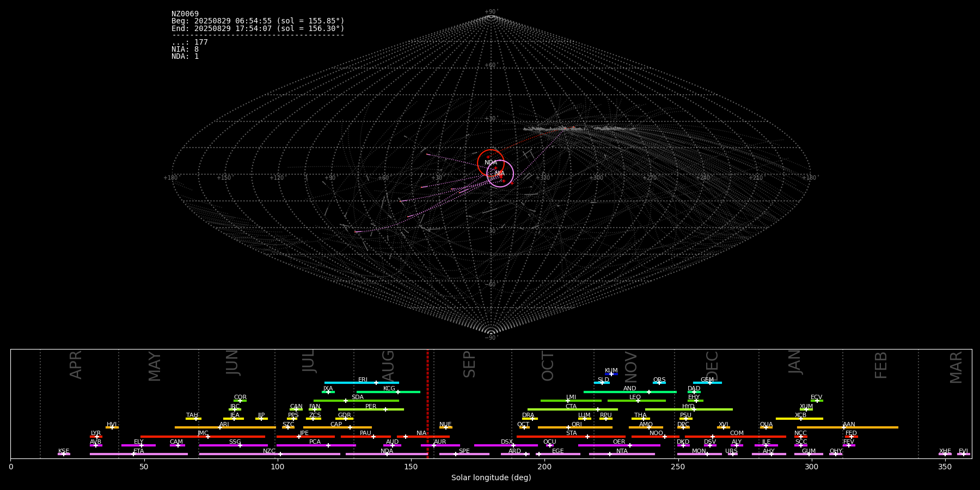
Task: Select the KSE shower bar
Action: click(x=64, y=454)
